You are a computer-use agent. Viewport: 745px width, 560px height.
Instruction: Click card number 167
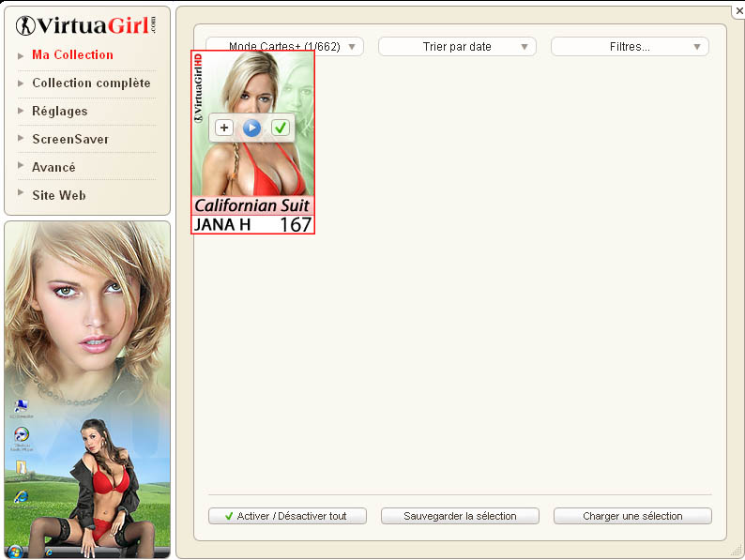[296, 225]
